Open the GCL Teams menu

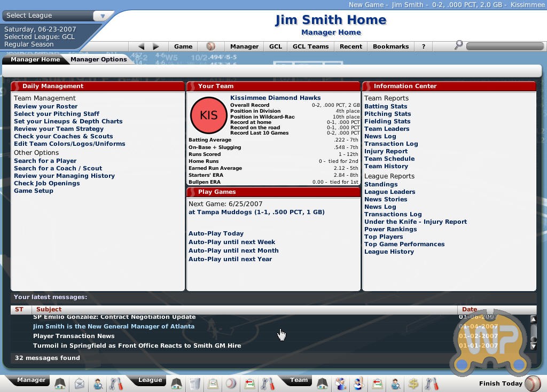310,46
